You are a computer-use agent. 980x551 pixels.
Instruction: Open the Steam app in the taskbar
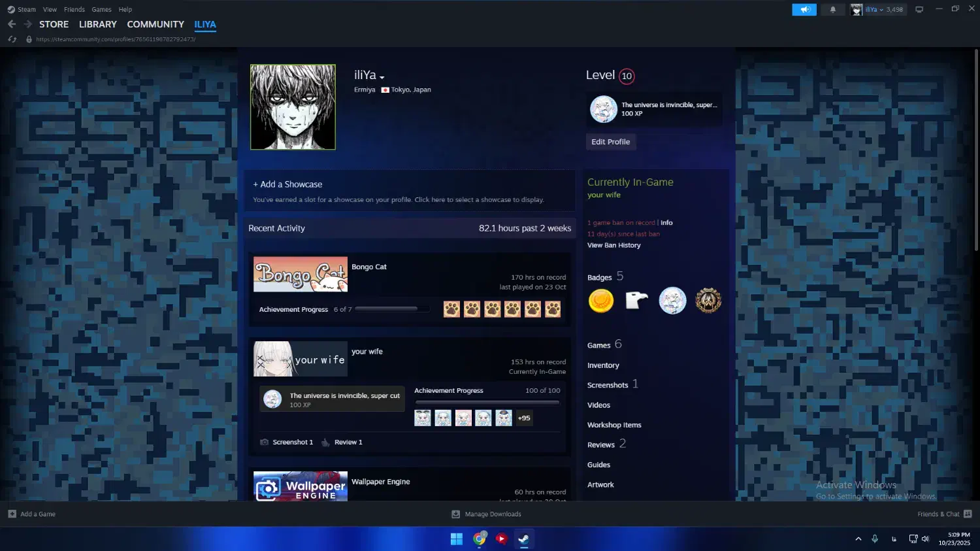[523, 539]
